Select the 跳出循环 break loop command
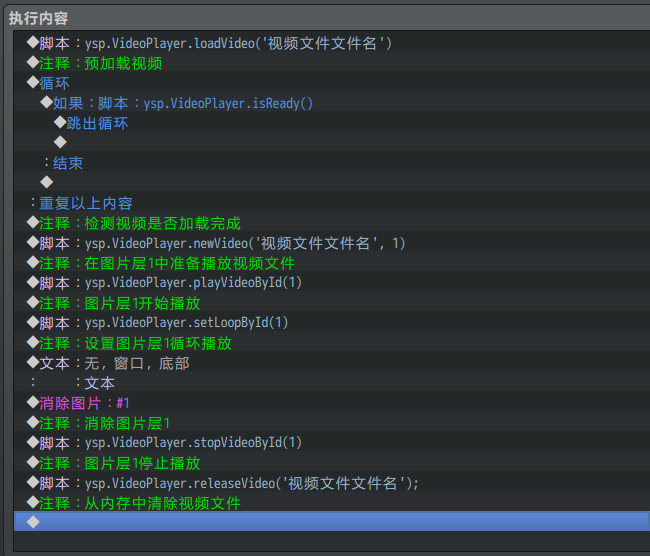 332,123
